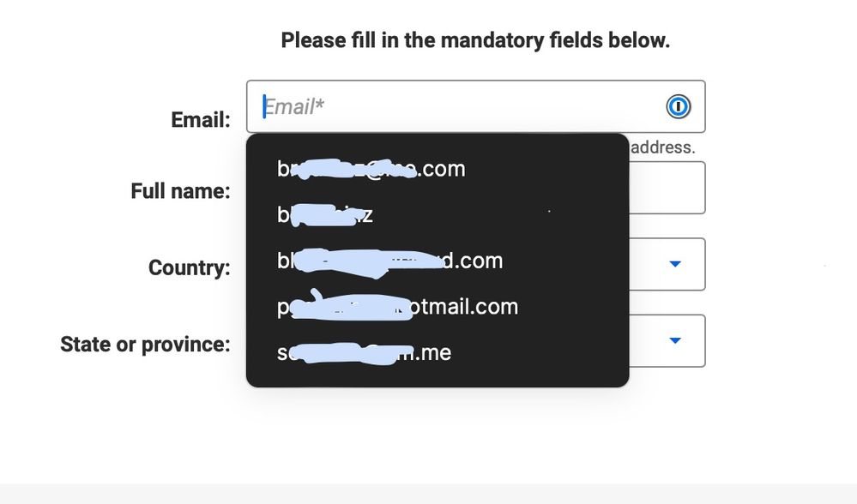The height and width of the screenshot is (504, 857).
Task: Click the helper text ending in address.
Action: (662, 147)
